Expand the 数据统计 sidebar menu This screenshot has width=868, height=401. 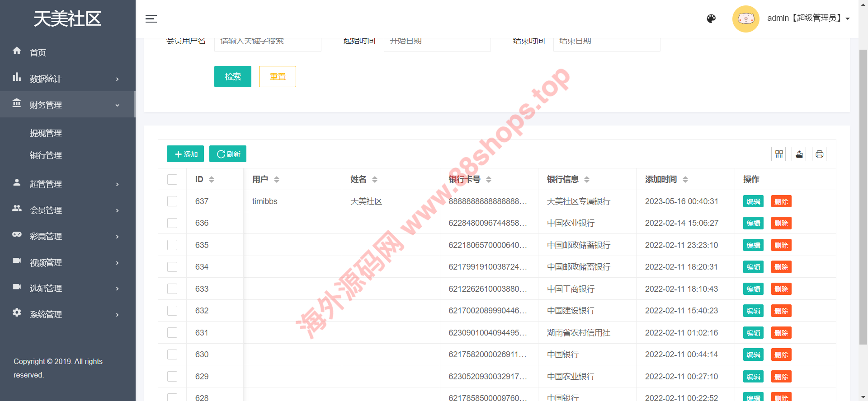68,79
